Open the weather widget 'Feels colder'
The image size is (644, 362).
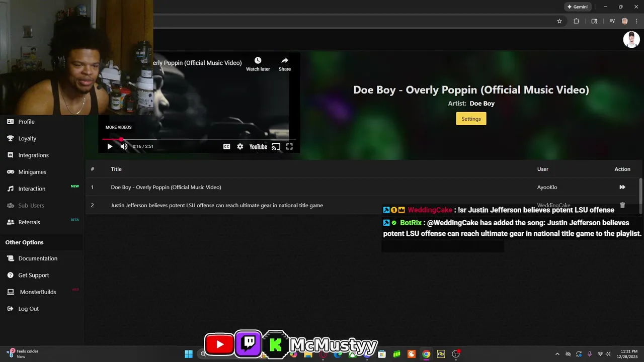point(23,354)
